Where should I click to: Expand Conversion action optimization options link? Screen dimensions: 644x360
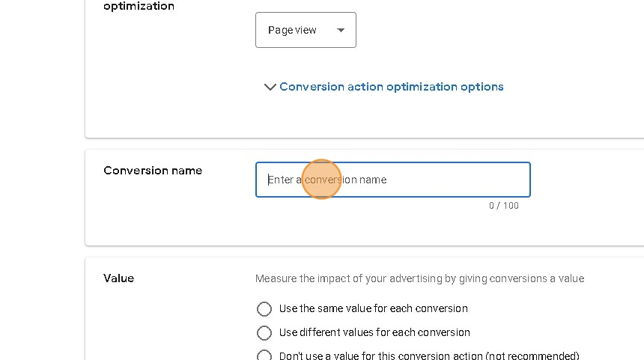pyautogui.click(x=391, y=87)
